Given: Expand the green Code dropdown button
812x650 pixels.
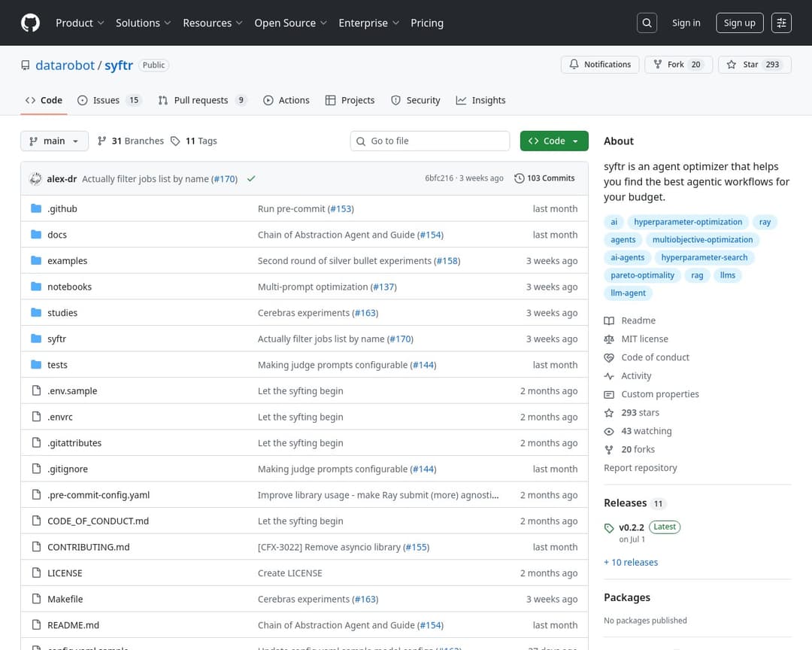Looking at the screenshot, I should click(x=554, y=141).
